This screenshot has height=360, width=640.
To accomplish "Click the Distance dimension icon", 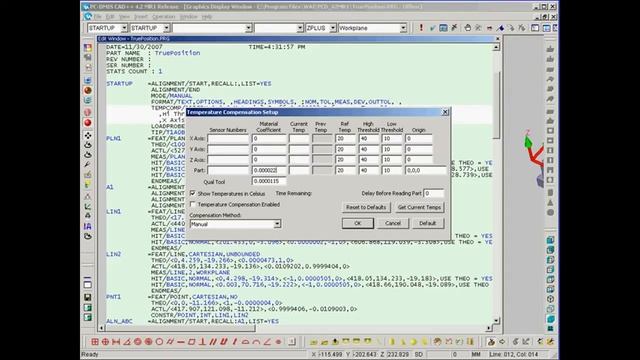I will point(116,342).
